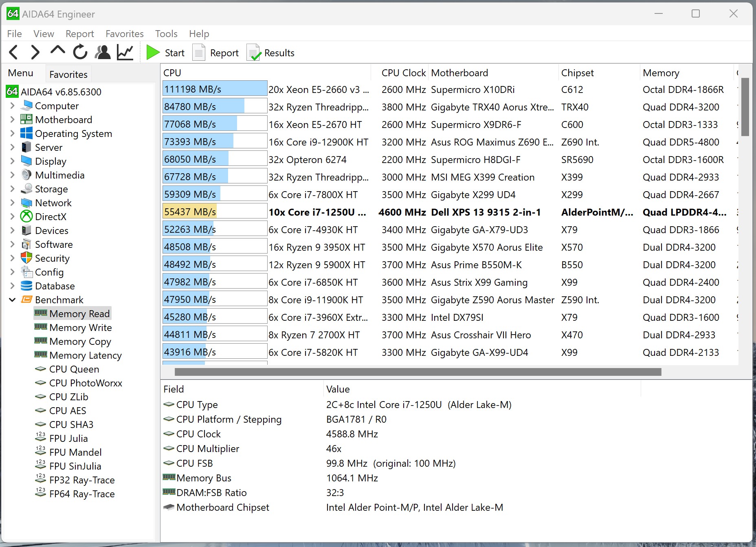Open the File menu
Screen dimensions: 756x547
point(15,33)
